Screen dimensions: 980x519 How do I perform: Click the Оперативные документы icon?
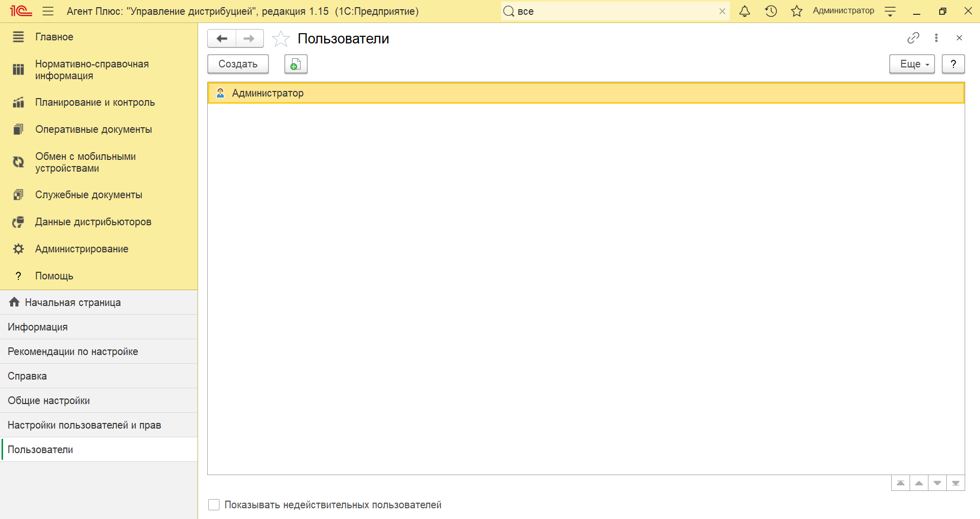click(x=18, y=129)
